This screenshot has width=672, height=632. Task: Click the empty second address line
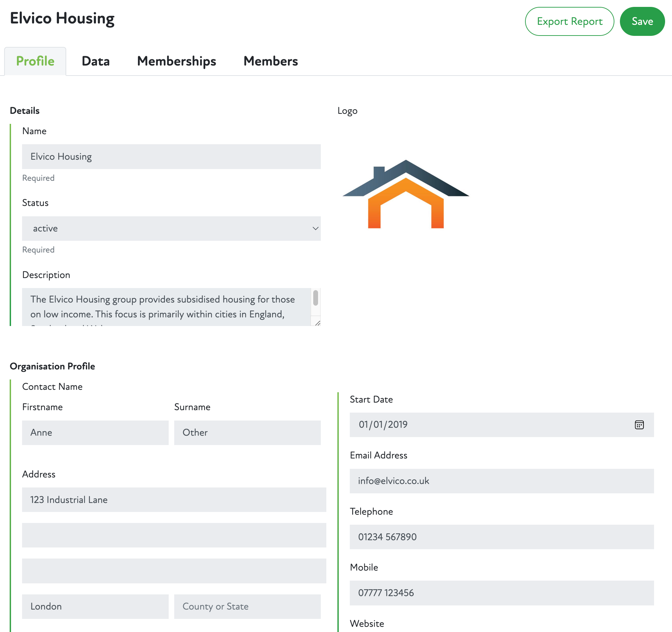[174, 535]
